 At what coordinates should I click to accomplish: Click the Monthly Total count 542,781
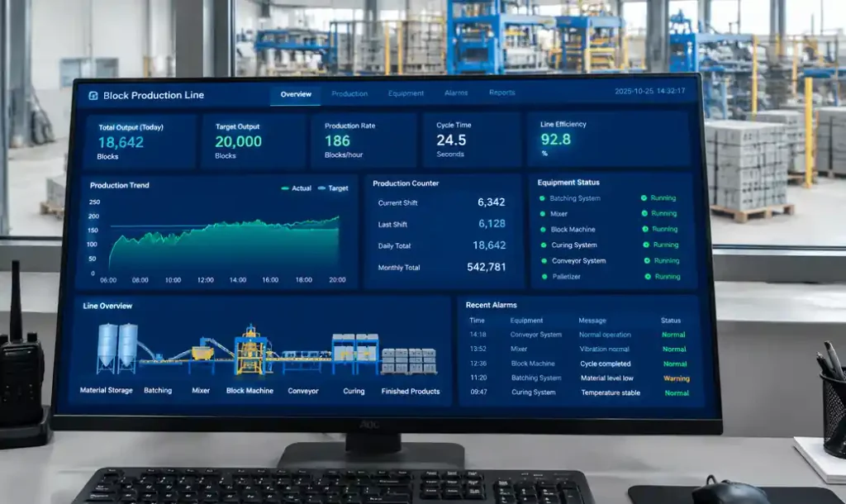point(486,267)
